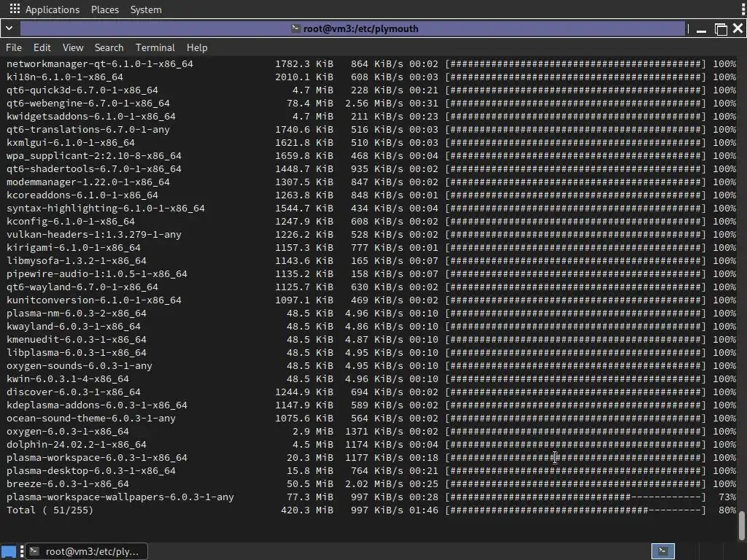Click text plasma-workspace-wallpapers-6.0.3-1-any

(120, 497)
